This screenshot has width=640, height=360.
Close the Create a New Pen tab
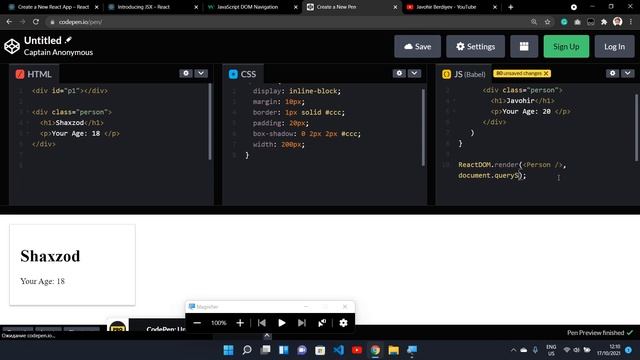pos(395,7)
